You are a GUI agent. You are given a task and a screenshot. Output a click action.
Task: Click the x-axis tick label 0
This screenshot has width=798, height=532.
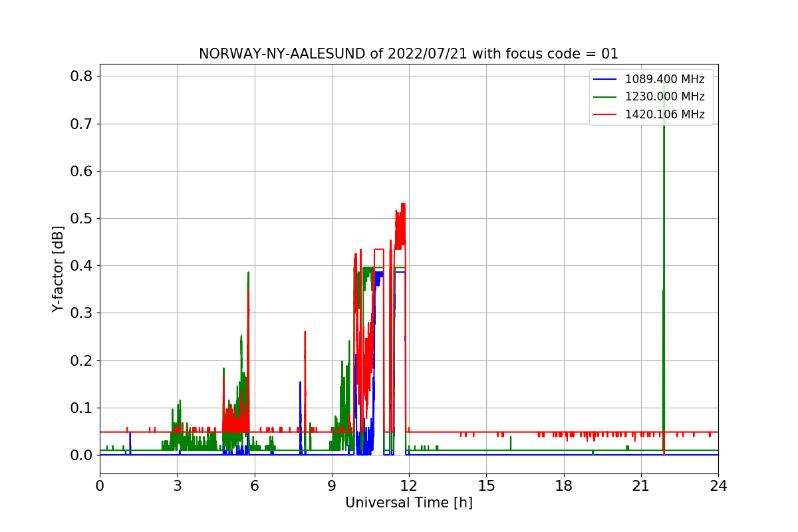100,485
